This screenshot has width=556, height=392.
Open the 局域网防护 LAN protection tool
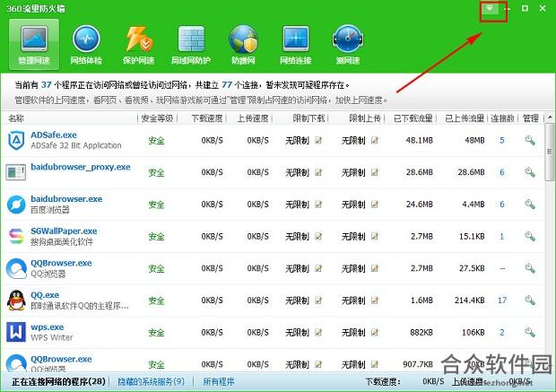(x=191, y=44)
